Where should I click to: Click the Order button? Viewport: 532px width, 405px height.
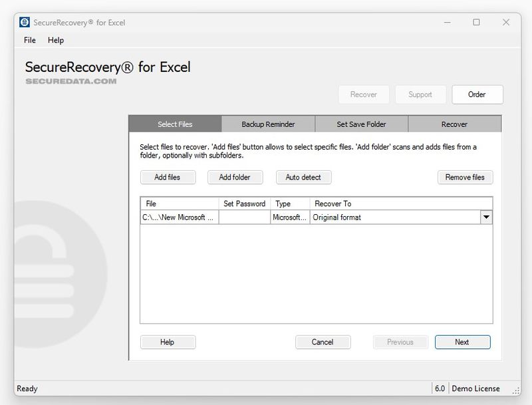pyautogui.click(x=477, y=94)
